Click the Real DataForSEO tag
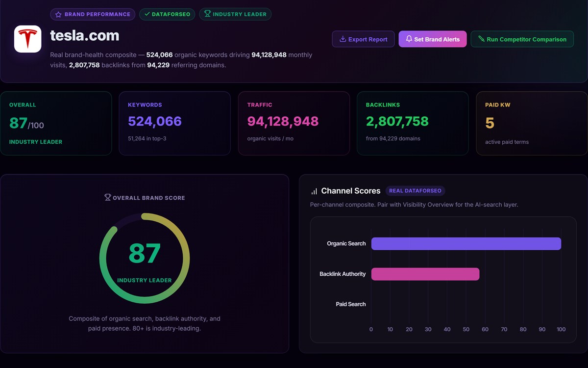Screen dimensions: 588x368 415,191
